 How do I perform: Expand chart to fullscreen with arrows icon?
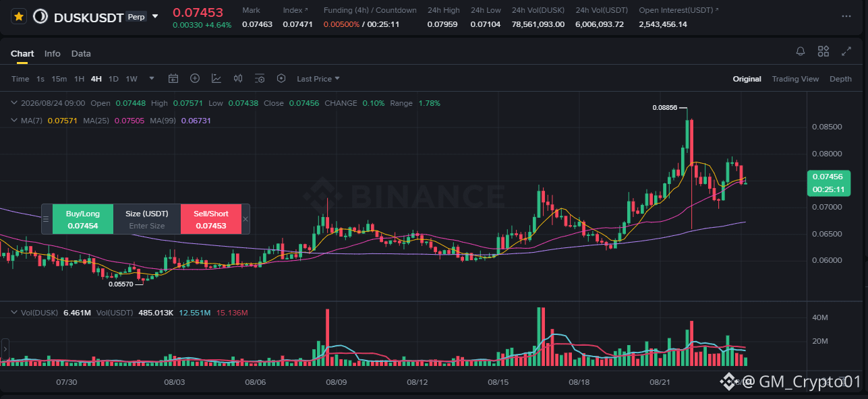[x=846, y=51]
